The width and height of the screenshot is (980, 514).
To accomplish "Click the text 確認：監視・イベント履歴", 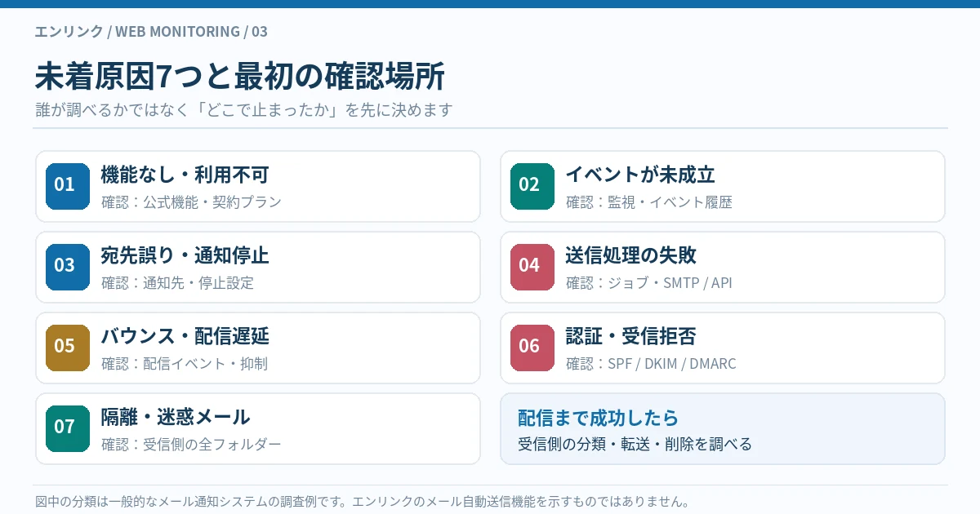I will (649, 202).
